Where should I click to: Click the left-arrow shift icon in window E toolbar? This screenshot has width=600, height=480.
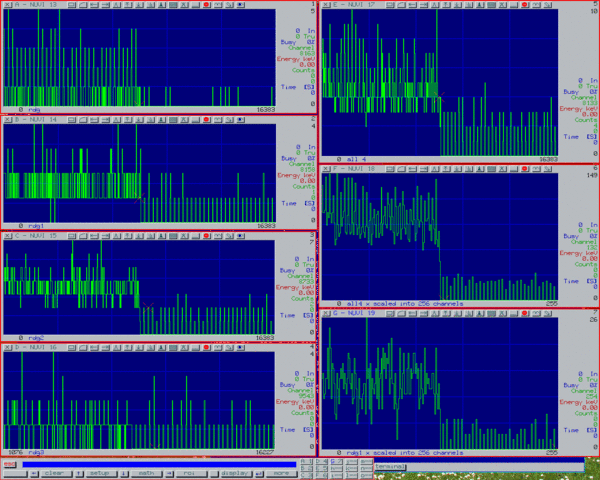point(412,5)
